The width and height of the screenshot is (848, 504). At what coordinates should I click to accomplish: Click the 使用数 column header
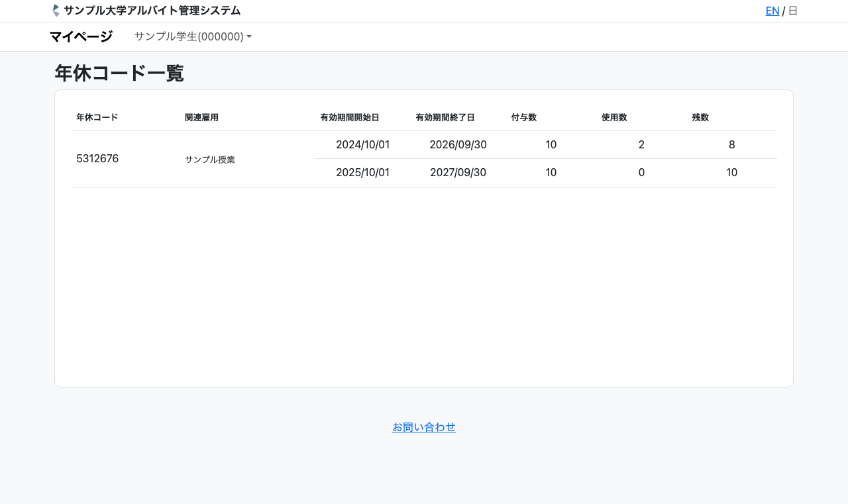[613, 117]
